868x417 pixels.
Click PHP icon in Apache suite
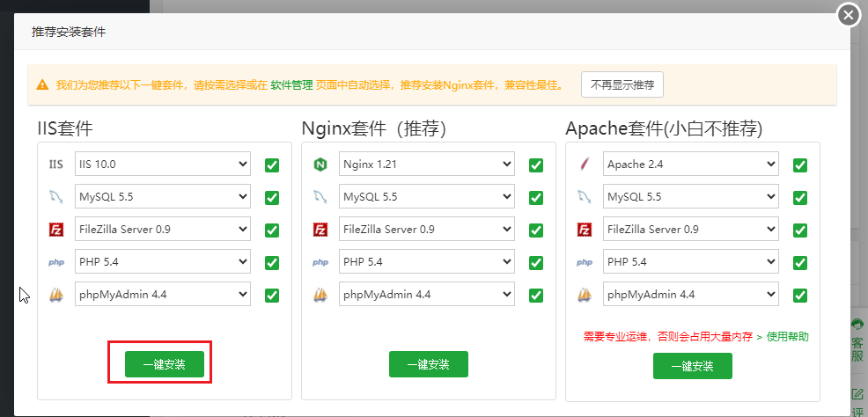(x=584, y=262)
